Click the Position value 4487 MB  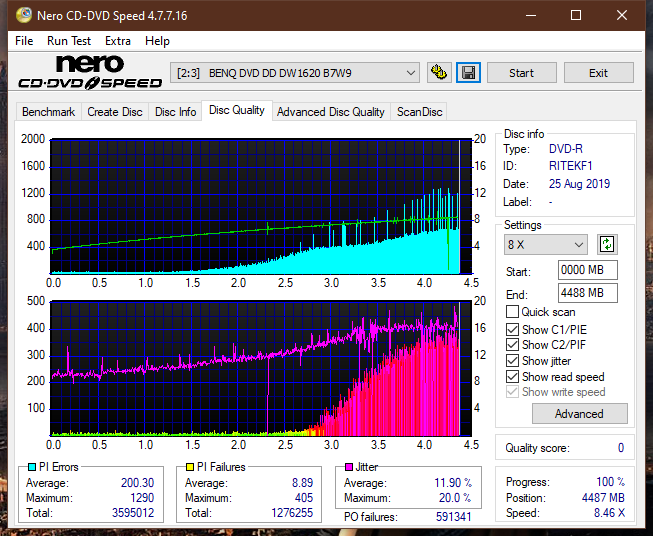603,498
